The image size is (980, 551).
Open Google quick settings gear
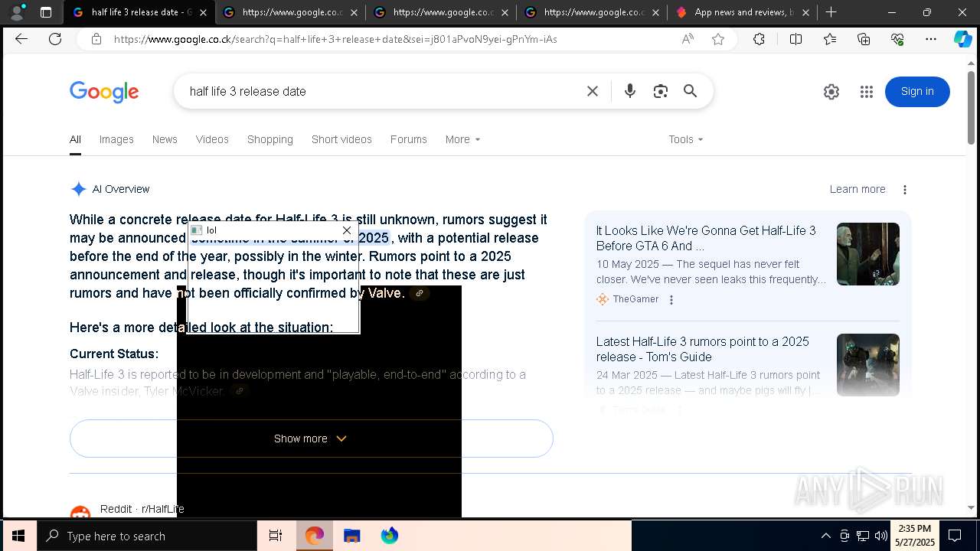pos(831,92)
